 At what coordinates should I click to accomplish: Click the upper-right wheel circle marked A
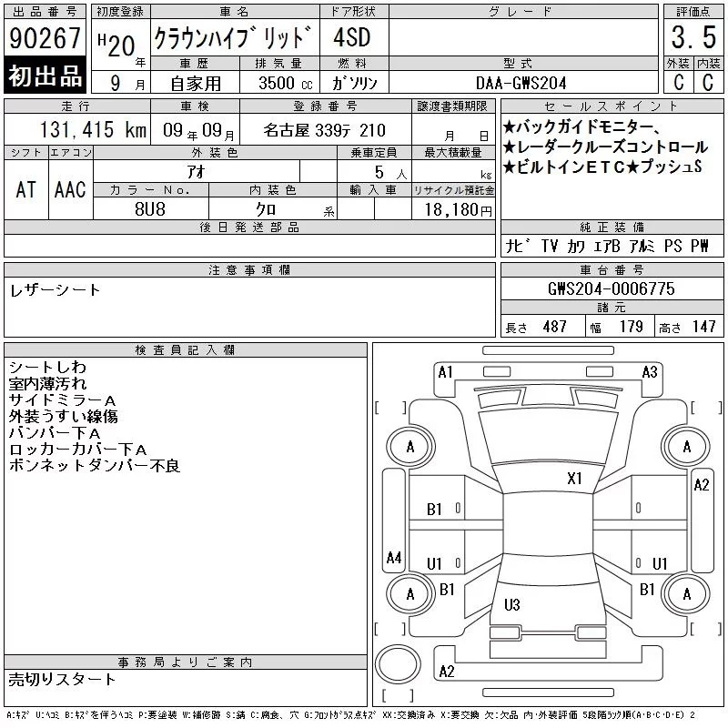[686, 447]
